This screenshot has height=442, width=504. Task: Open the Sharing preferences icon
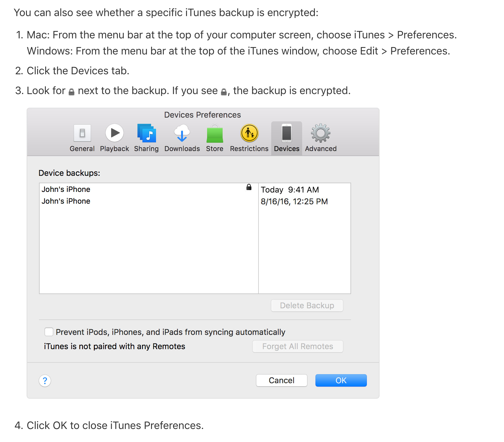[146, 133]
